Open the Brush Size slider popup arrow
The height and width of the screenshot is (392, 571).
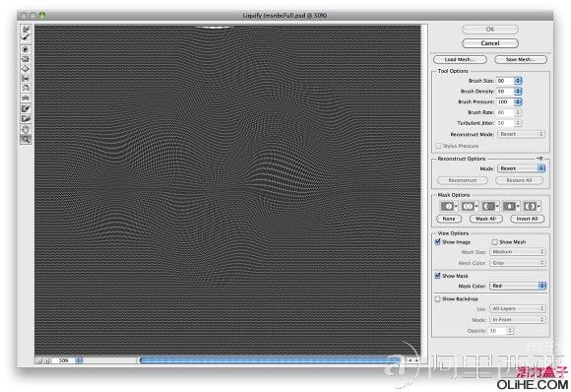click(518, 81)
